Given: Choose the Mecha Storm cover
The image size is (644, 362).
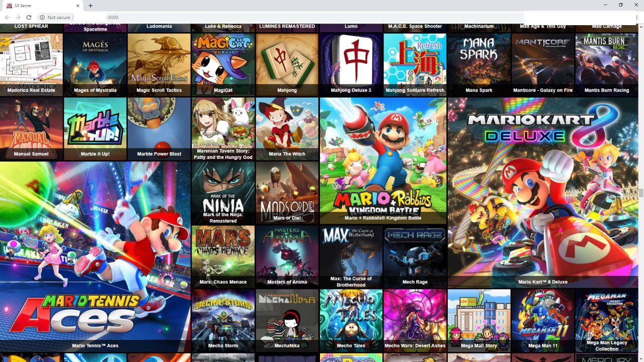Looking at the screenshot, I should click(223, 320).
